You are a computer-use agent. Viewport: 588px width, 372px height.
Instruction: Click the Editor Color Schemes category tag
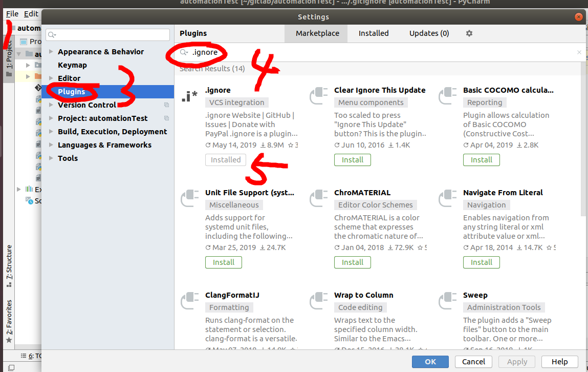tap(376, 205)
